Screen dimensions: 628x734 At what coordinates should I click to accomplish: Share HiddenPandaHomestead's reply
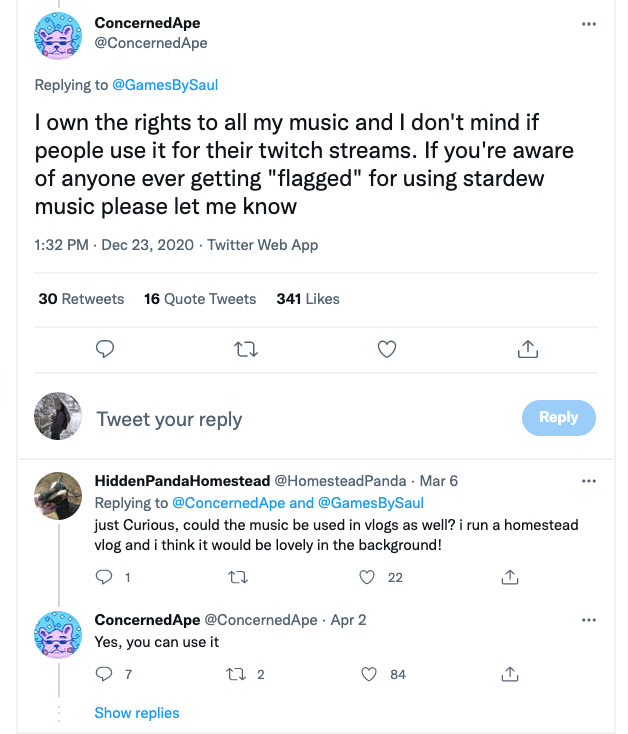point(510,577)
